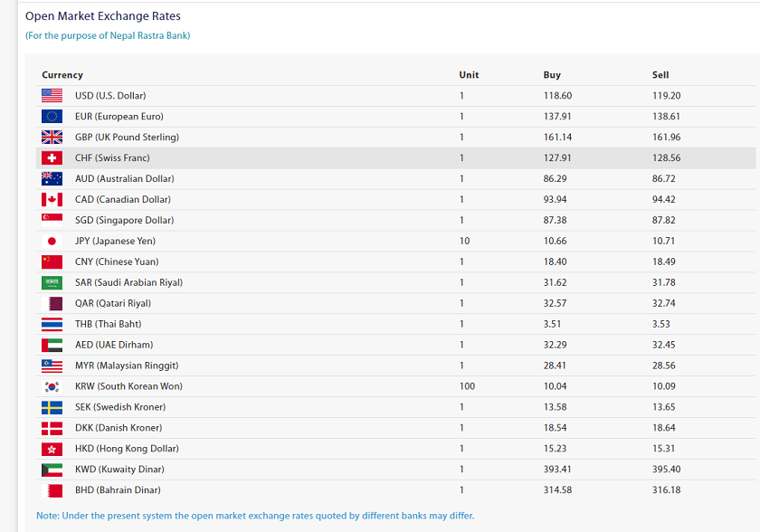Select the CHF (Swiss Franc) row label
The width and height of the screenshot is (760, 532).
[112, 158]
